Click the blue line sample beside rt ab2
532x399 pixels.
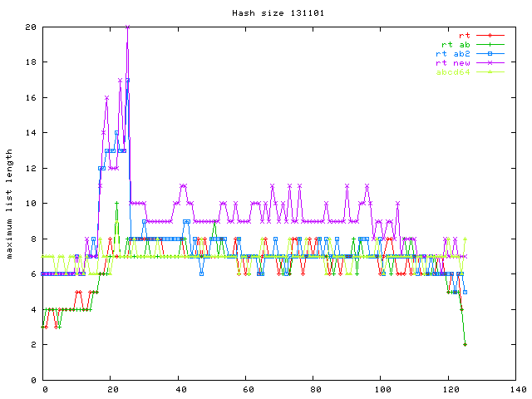pos(490,53)
